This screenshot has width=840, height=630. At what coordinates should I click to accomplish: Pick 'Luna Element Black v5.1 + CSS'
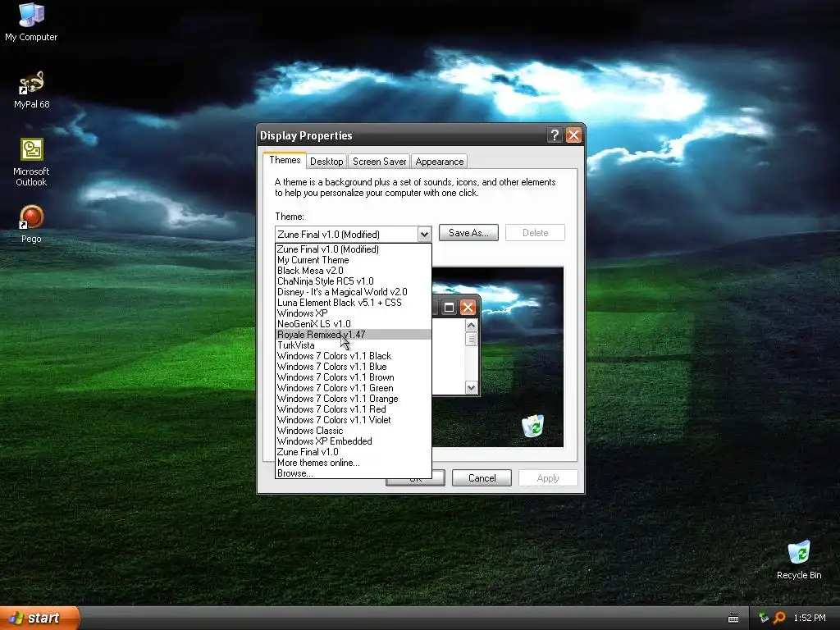(x=353, y=303)
